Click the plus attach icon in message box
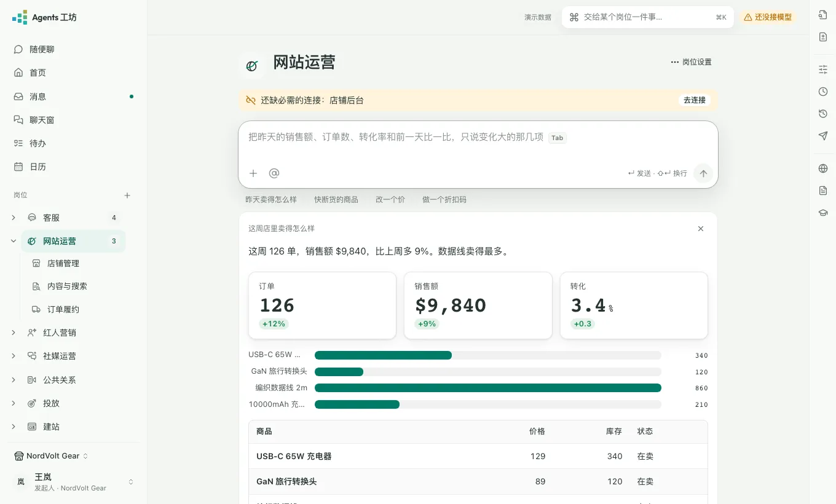836x504 pixels. pyautogui.click(x=253, y=173)
